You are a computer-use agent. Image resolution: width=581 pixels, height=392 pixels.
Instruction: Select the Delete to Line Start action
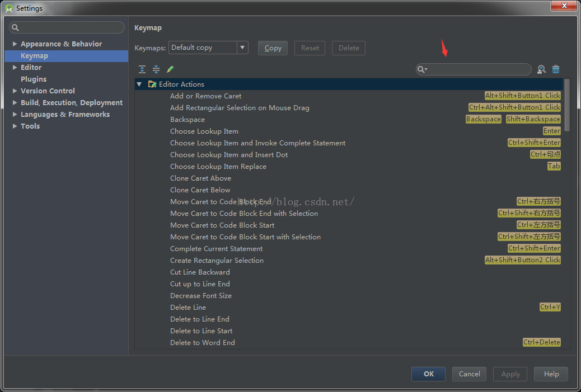coord(349,331)
